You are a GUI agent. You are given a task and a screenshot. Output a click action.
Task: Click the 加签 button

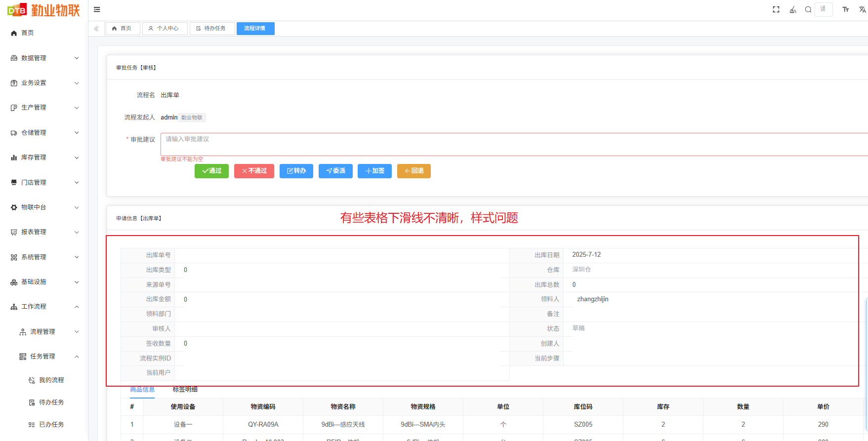point(374,171)
